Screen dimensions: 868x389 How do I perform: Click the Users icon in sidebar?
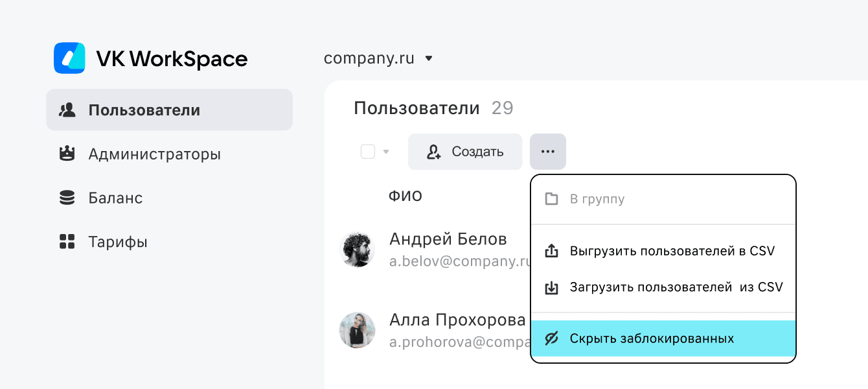click(67, 110)
